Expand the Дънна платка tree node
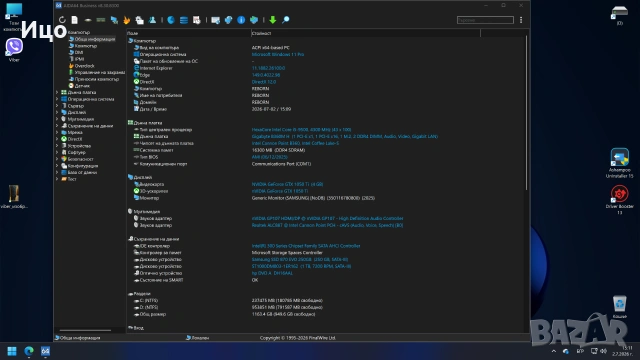Screen dimensions: 640x360 [57, 93]
